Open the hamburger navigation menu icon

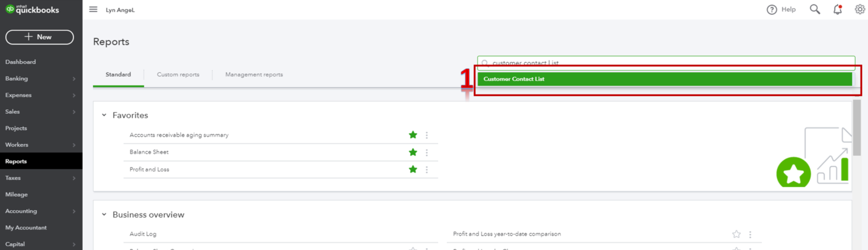93,10
